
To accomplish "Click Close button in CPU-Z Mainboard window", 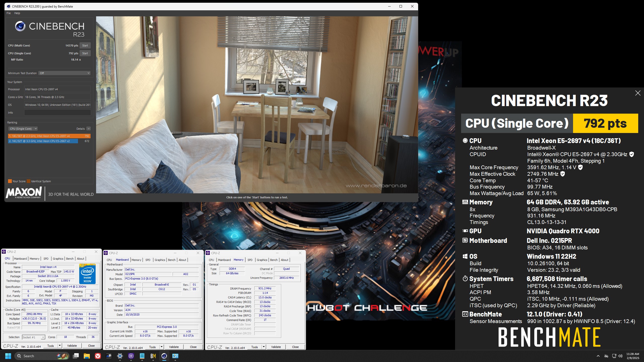I will click(x=193, y=347).
